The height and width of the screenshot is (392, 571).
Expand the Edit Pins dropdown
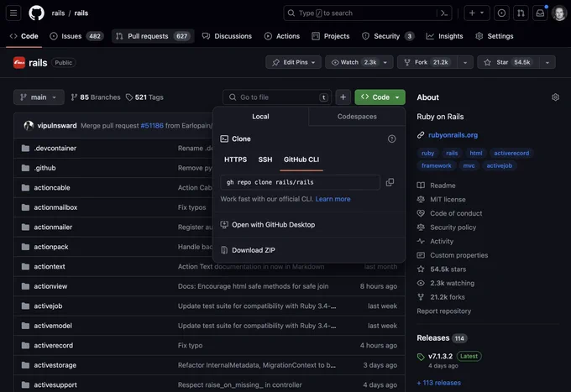click(294, 62)
